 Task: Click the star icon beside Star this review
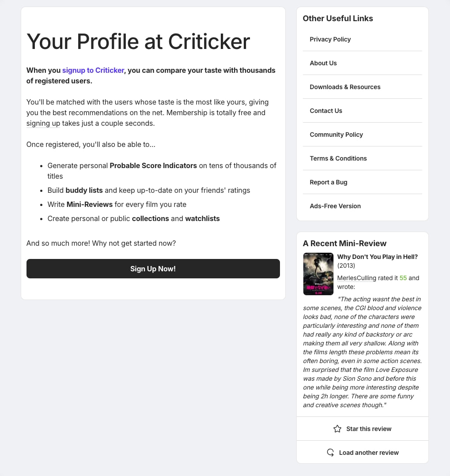[x=337, y=429]
